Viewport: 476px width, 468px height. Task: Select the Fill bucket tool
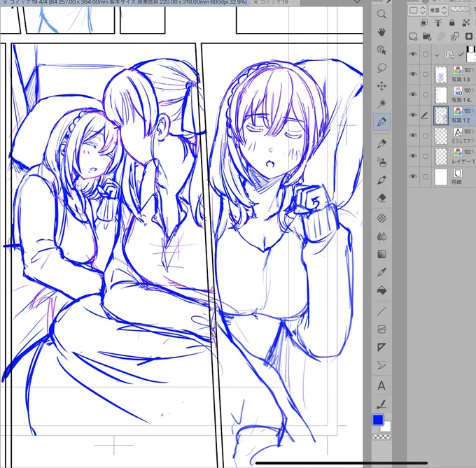tap(381, 290)
